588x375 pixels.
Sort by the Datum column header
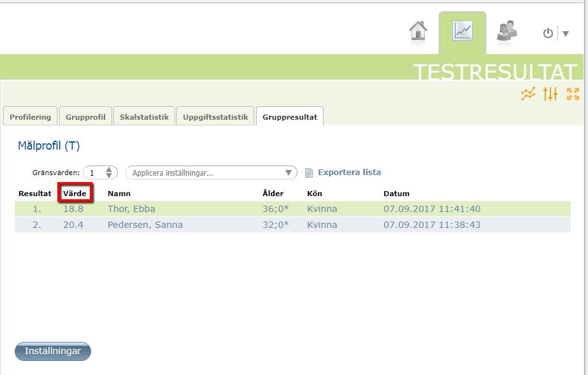point(396,194)
